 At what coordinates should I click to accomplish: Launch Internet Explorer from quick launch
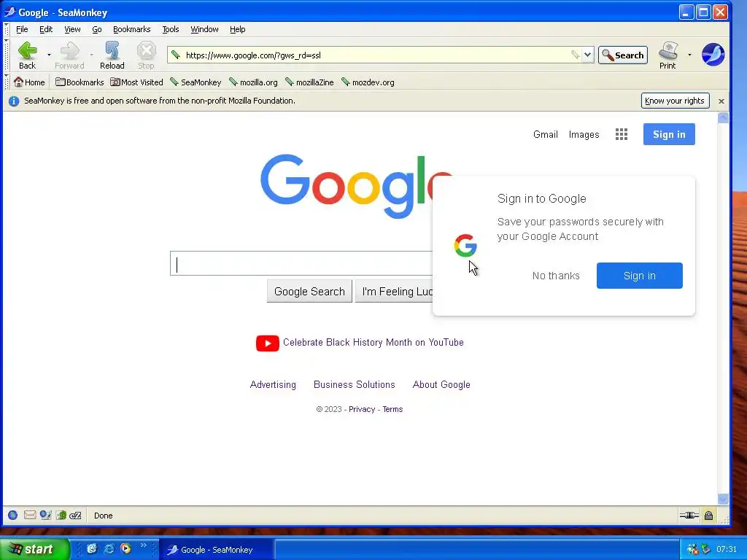pyautogui.click(x=109, y=548)
